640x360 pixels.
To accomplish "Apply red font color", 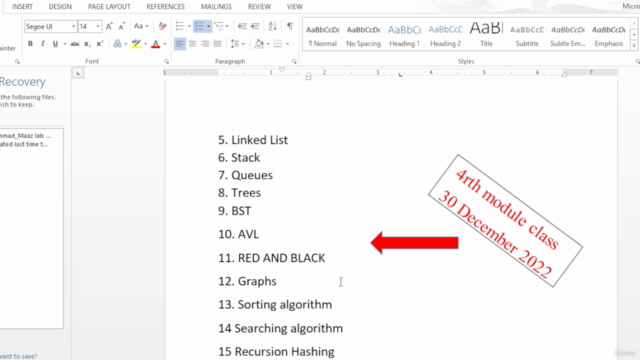I will tap(156, 44).
